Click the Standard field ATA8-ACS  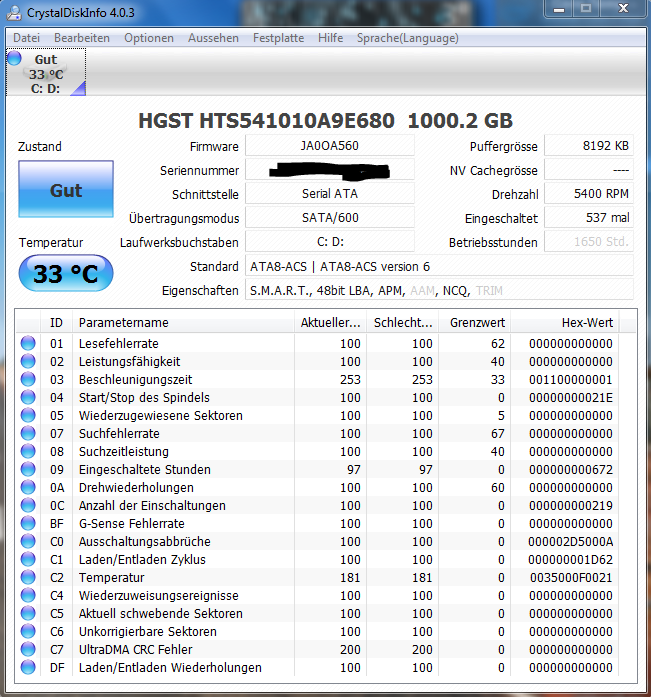439,266
